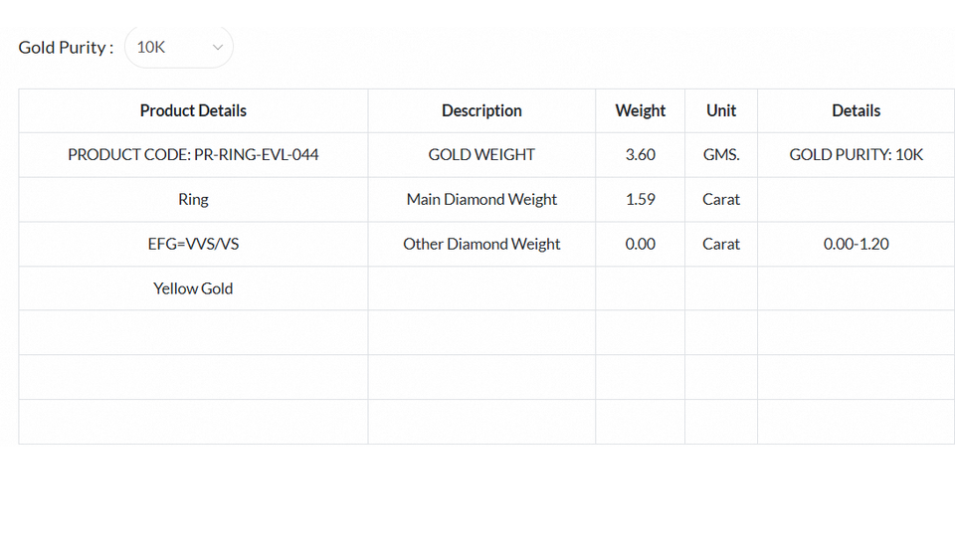Click the GMS. unit cell
Image resolution: width=955 pixels, height=560 pixels.
point(721,154)
